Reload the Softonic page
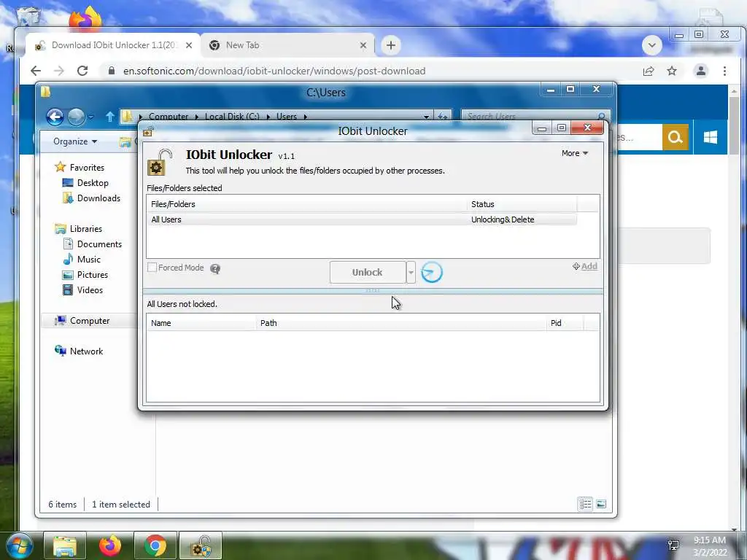This screenshot has height=560, width=747. pos(82,71)
